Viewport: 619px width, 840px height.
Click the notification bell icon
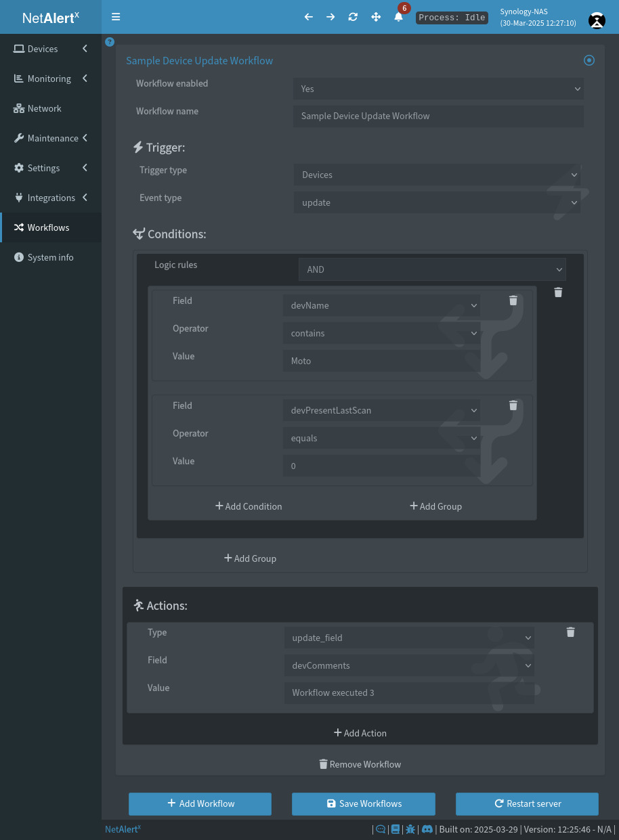[x=398, y=18]
